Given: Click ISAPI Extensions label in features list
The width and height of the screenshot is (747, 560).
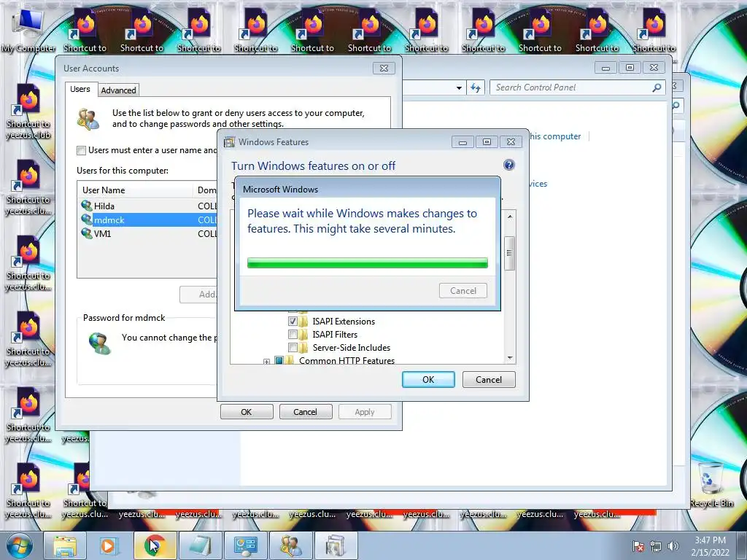Looking at the screenshot, I should coord(344,322).
